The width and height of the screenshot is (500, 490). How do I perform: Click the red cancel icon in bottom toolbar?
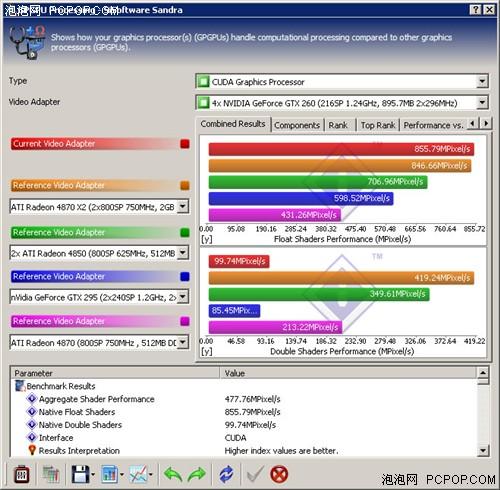pos(279,474)
